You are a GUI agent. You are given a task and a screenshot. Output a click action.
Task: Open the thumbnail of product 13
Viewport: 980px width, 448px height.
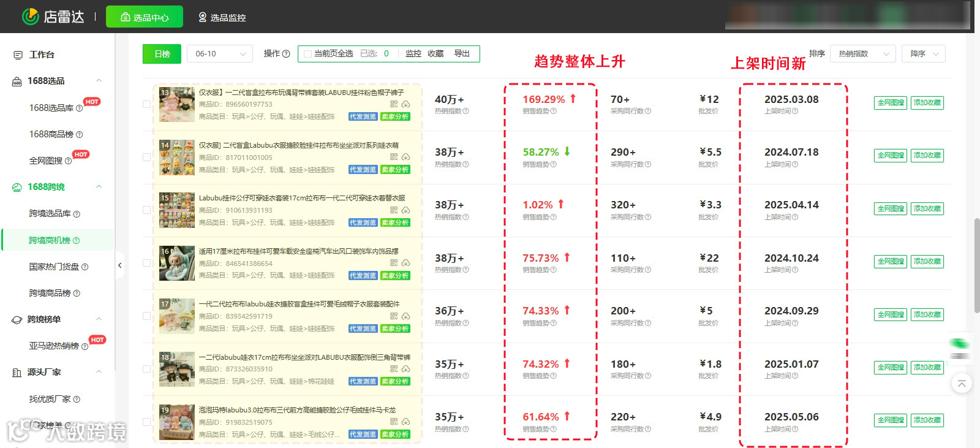point(177,105)
